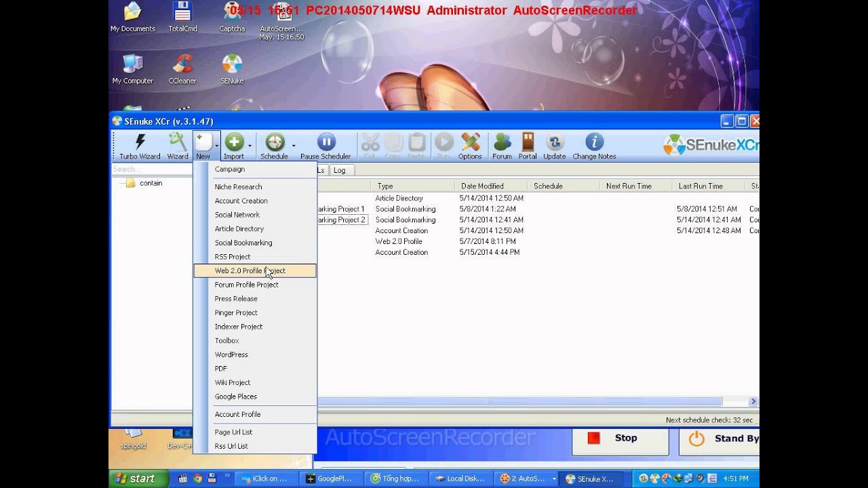Image resolution: width=868 pixels, height=488 pixels.
Task: Sort by Next Run Time column
Action: pos(635,186)
